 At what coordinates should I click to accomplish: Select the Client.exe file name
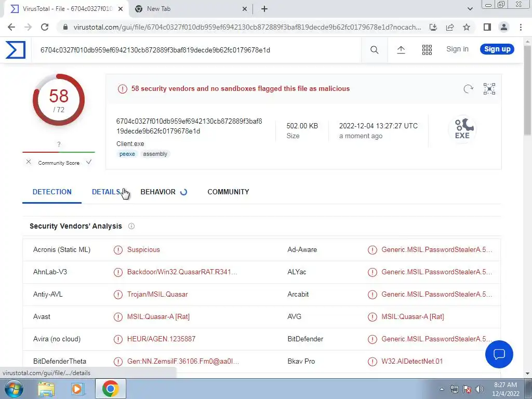pos(130,144)
